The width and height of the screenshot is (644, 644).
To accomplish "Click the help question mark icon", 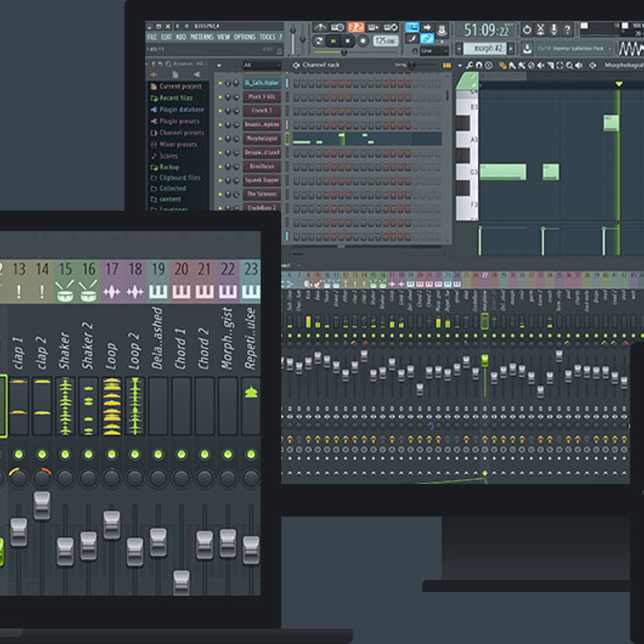I will pos(567,30).
